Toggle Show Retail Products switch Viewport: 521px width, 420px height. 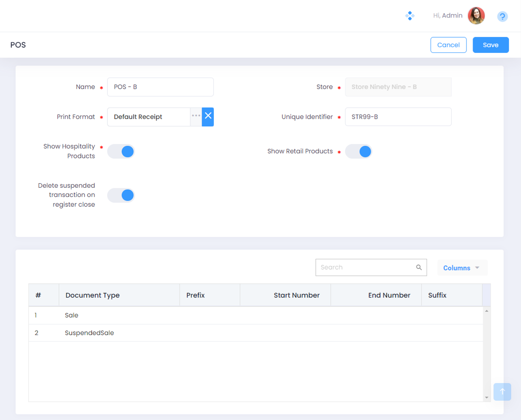(x=359, y=151)
